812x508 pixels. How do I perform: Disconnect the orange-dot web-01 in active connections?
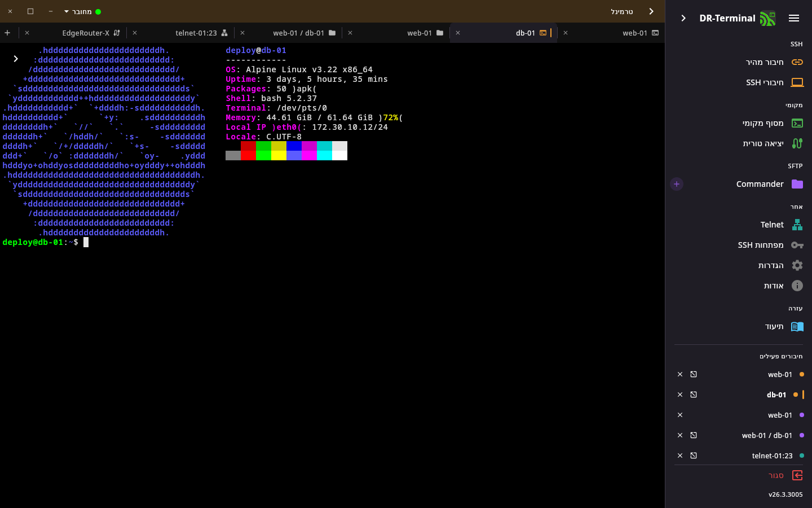click(680, 374)
